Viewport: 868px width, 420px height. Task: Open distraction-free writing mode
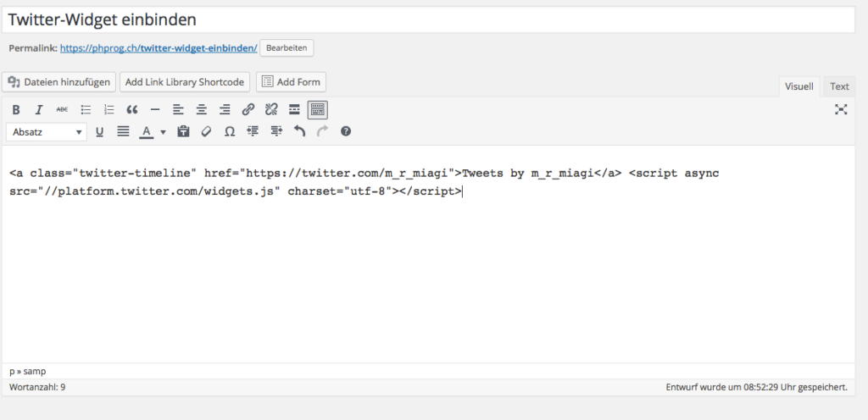click(x=841, y=109)
